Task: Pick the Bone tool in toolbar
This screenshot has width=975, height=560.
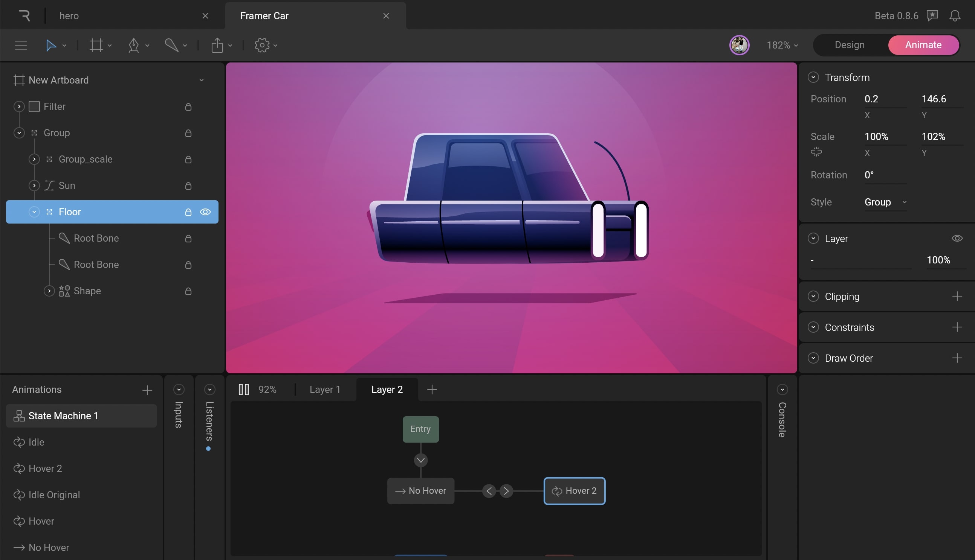Action: tap(172, 46)
